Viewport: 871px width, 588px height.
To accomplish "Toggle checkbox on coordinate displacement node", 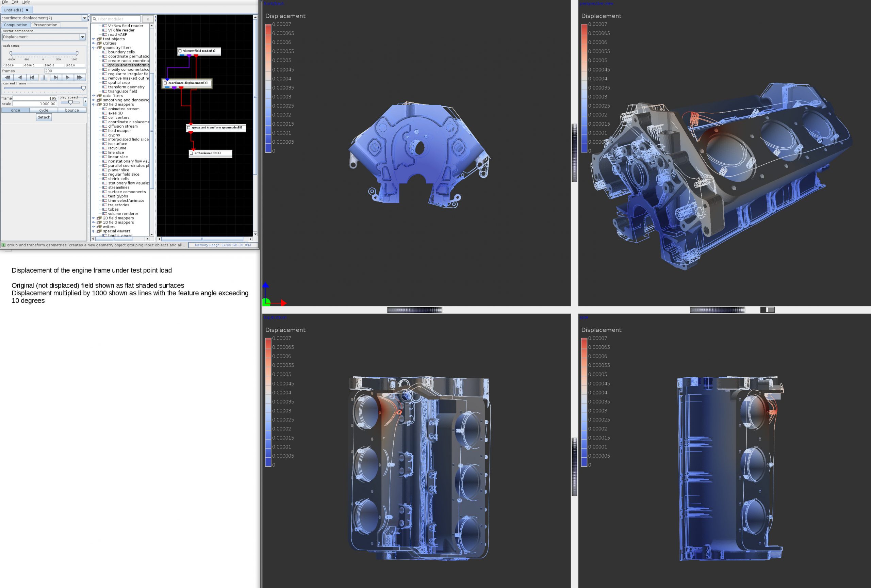I will click(x=165, y=83).
